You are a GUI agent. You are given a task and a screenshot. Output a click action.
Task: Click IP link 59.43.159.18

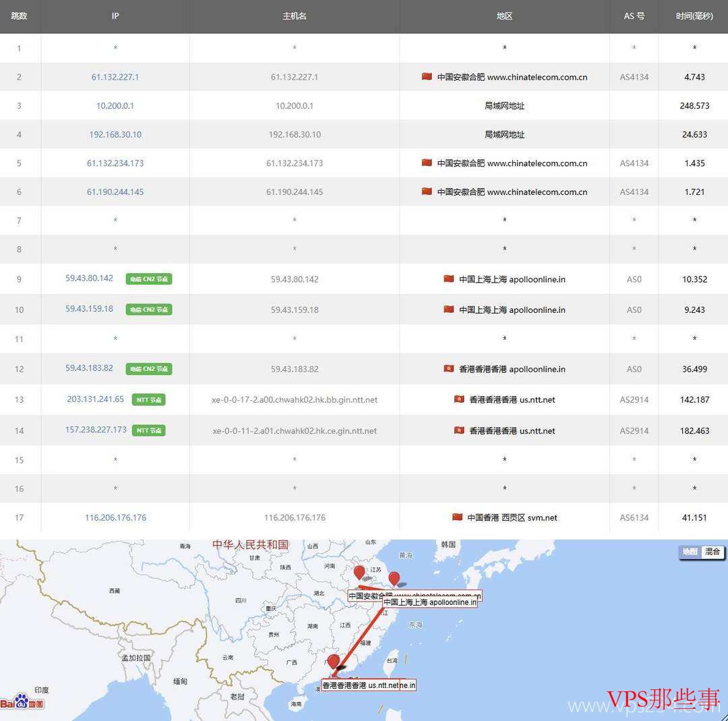point(89,309)
